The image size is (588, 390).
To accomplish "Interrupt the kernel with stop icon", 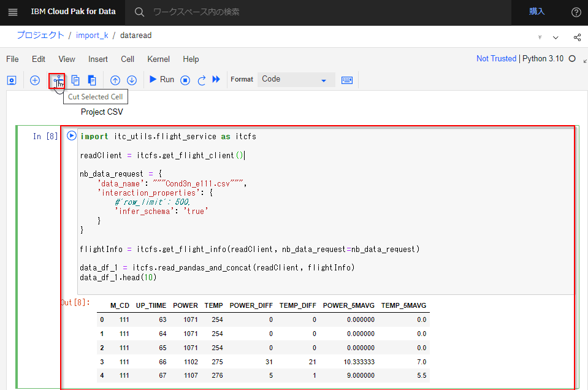I will pos(185,80).
